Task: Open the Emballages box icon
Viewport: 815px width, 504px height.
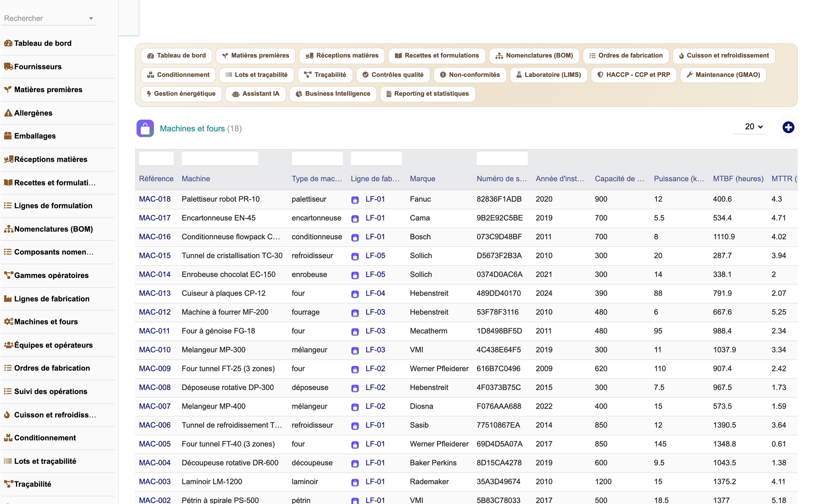Action: (x=8, y=136)
